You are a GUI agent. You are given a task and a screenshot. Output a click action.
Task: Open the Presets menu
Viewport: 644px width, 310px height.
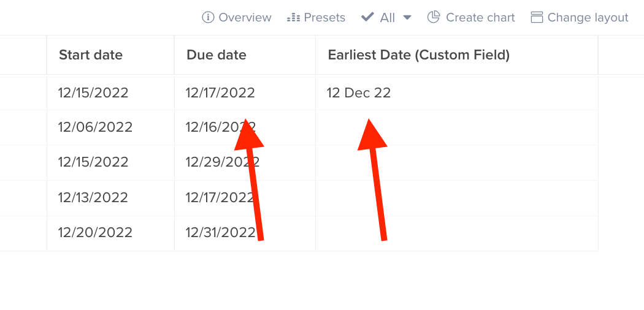point(324,18)
